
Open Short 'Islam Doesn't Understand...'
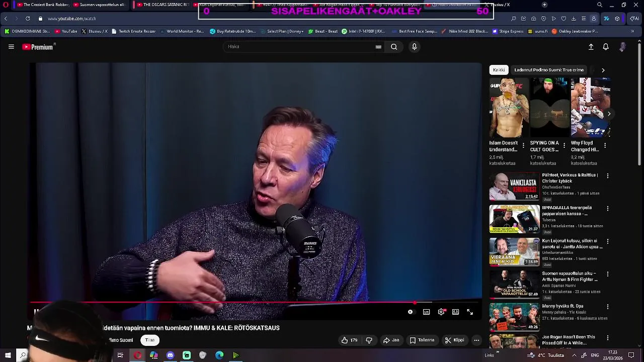pos(509,108)
